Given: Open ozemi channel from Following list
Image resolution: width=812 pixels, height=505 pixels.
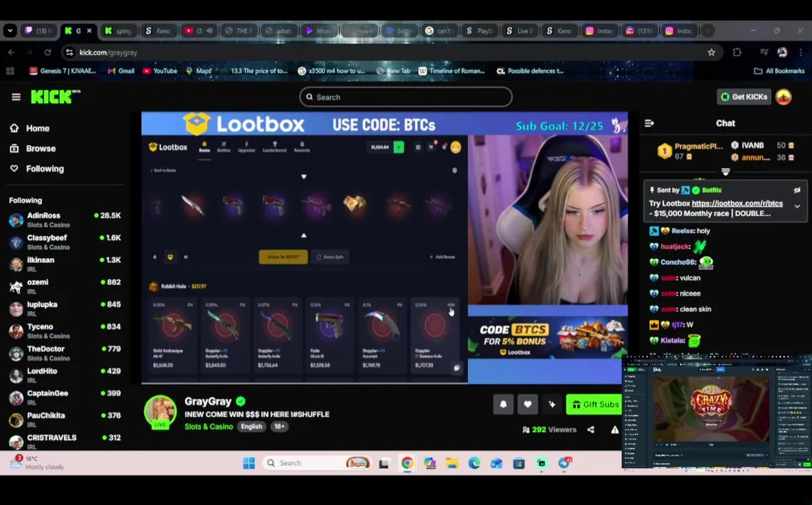Looking at the screenshot, I should click(65, 287).
